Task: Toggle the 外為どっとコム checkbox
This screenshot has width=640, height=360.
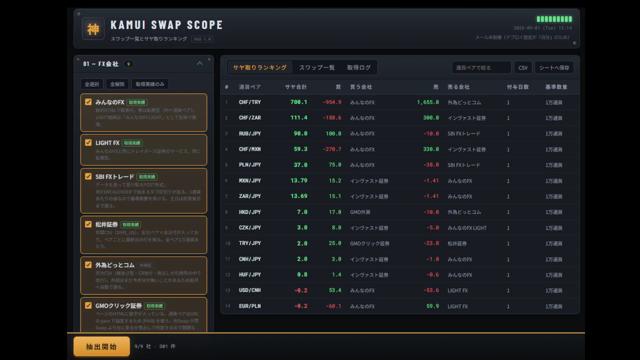Action: [x=88, y=264]
